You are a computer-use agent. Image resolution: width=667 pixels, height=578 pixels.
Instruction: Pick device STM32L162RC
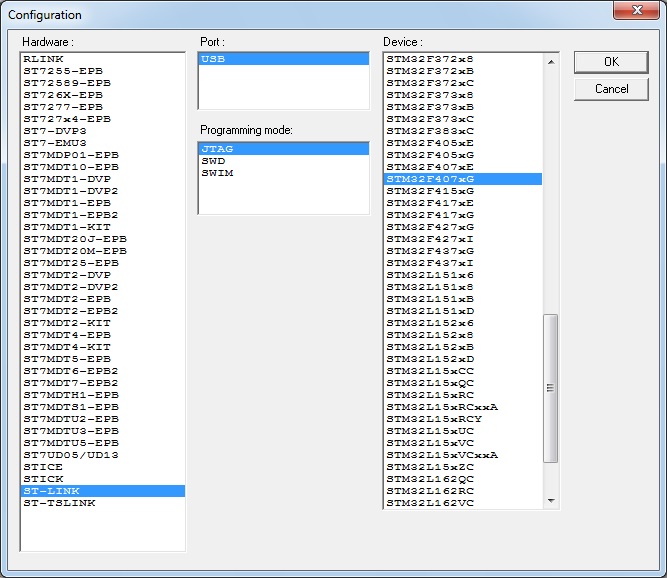point(463,491)
